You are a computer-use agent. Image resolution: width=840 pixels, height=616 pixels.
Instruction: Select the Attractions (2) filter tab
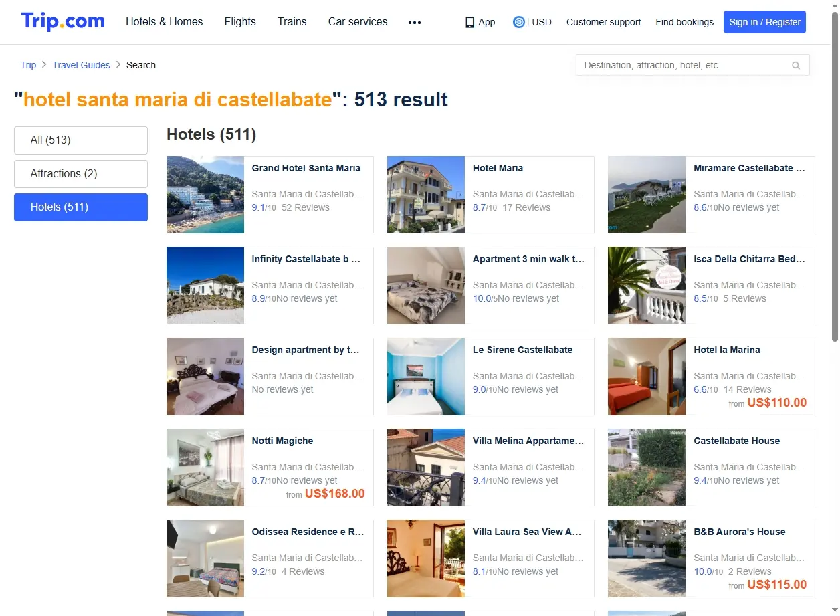(81, 174)
